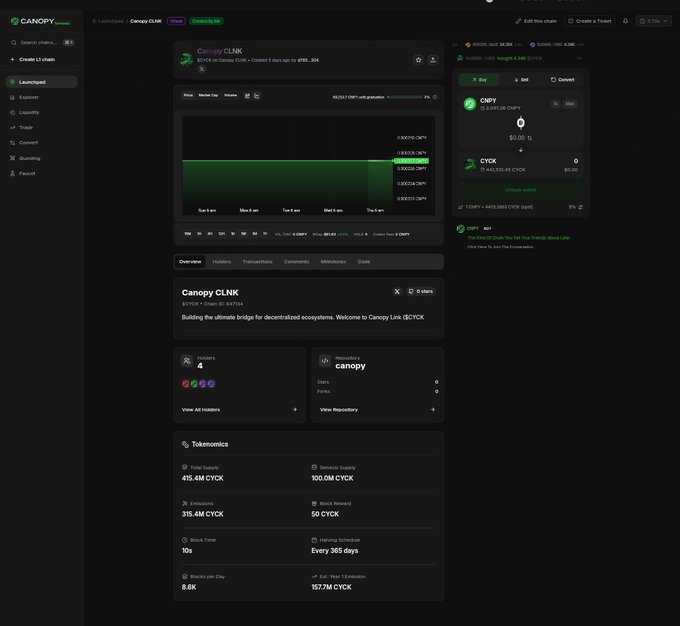The height and width of the screenshot is (626, 680).
Task: Click the first red holder avatar
Action: pos(186,383)
